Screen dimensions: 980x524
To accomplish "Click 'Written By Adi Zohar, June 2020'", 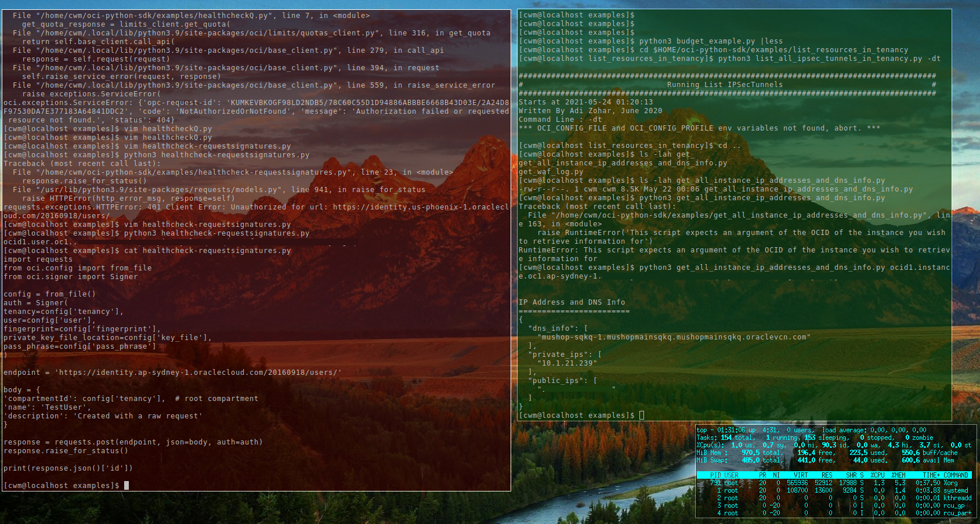I will [590, 111].
